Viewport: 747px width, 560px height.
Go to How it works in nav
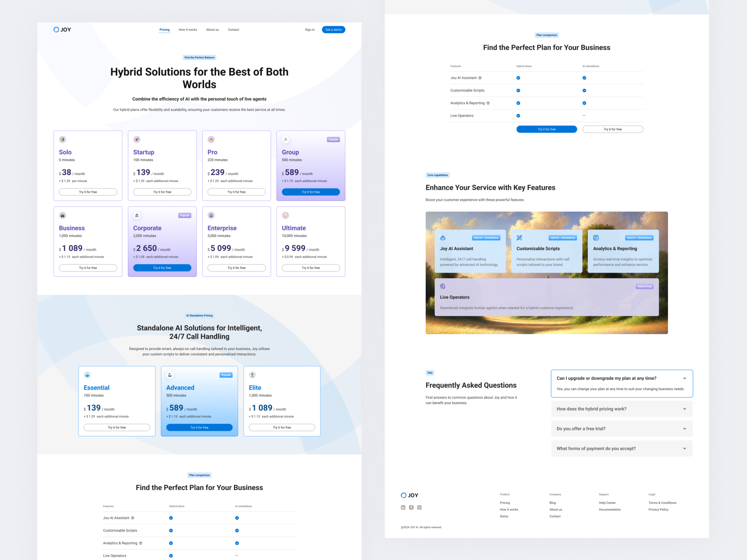(188, 30)
